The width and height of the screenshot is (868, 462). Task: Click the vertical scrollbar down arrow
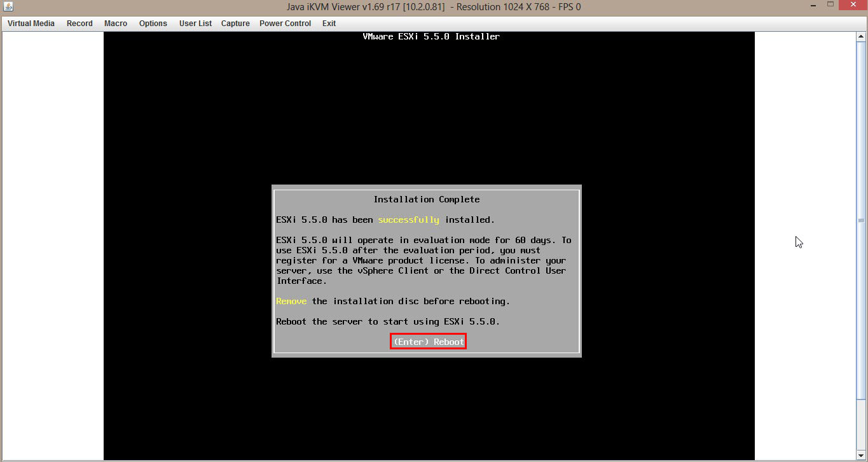coord(861,456)
